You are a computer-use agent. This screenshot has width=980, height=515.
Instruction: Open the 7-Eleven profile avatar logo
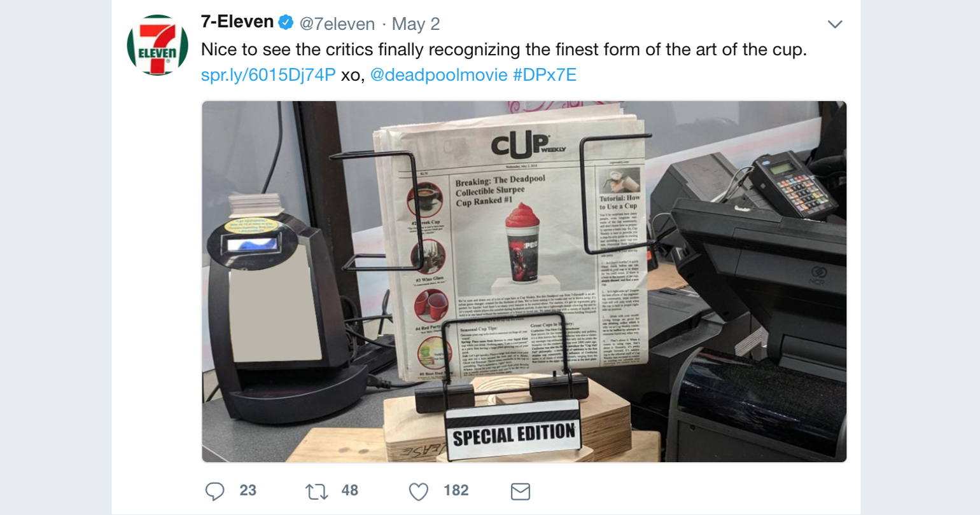point(157,46)
